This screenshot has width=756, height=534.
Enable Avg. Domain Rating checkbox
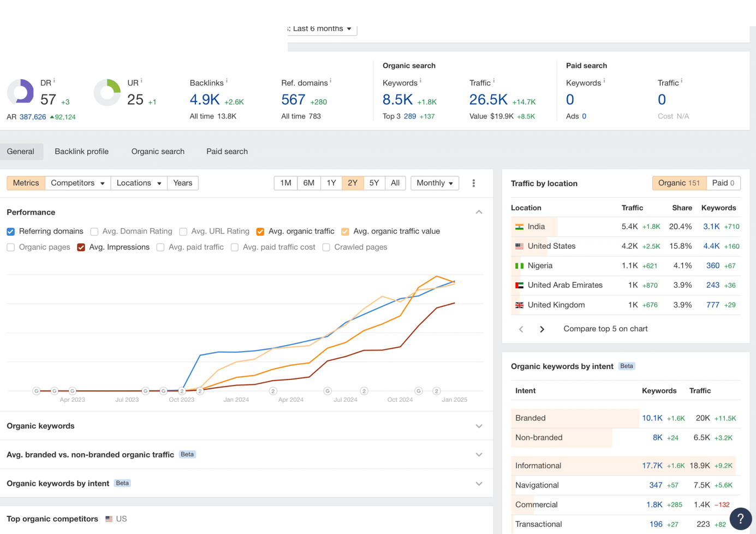[x=94, y=232]
